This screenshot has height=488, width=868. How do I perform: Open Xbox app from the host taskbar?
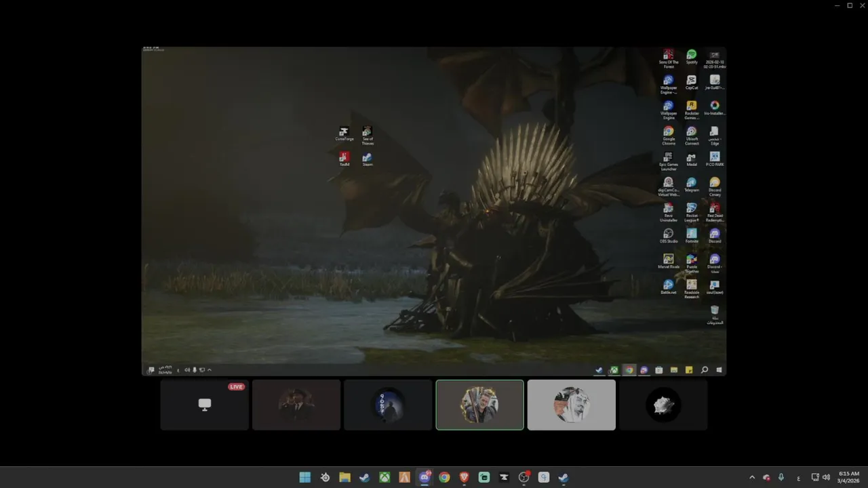[x=384, y=477]
